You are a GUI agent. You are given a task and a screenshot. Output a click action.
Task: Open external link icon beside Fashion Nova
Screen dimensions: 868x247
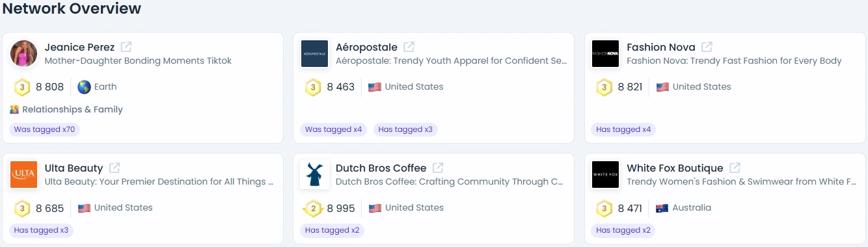pos(707,47)
